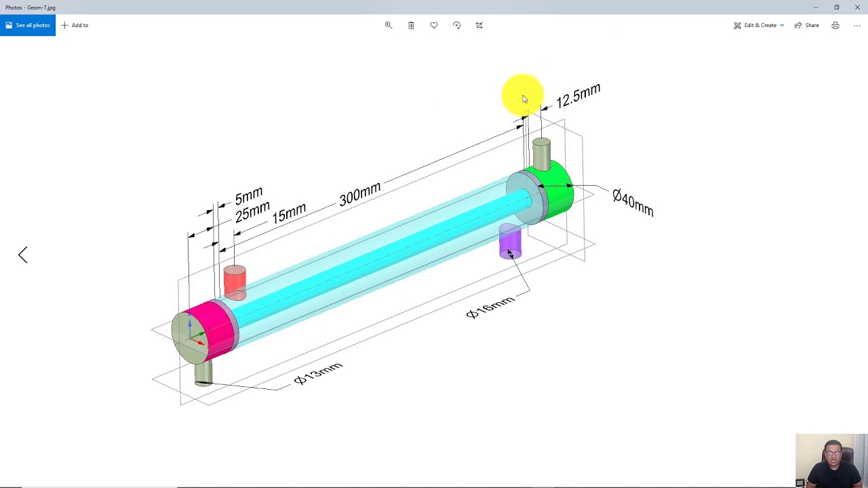Click the 5mm dimension label
Image resolution: width=868 pixels, height=488 pixels.
tap(249, 196)
